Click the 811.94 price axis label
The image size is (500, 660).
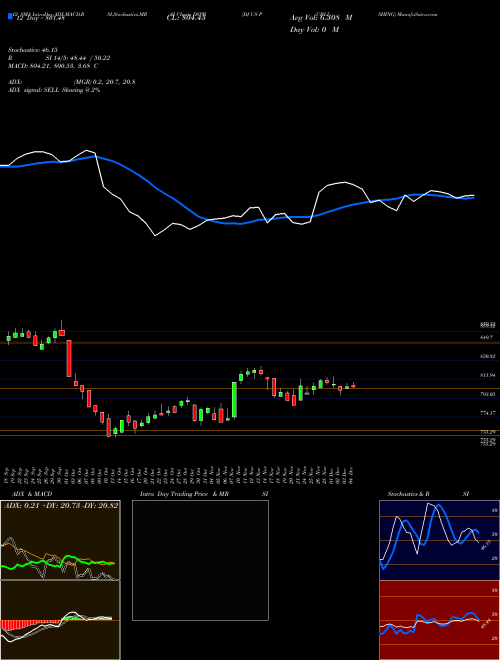pos(488,375)
